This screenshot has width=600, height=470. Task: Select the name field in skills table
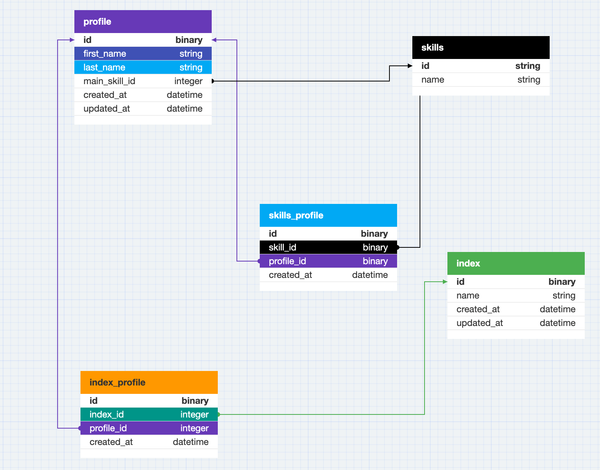click(481, 80)
